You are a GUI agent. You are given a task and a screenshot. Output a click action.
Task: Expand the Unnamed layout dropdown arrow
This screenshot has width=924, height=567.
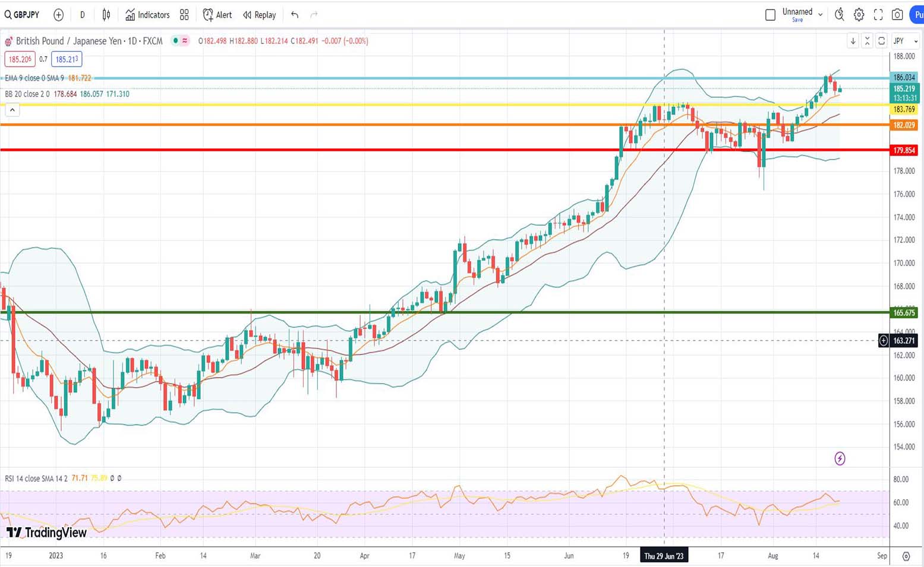821,14
